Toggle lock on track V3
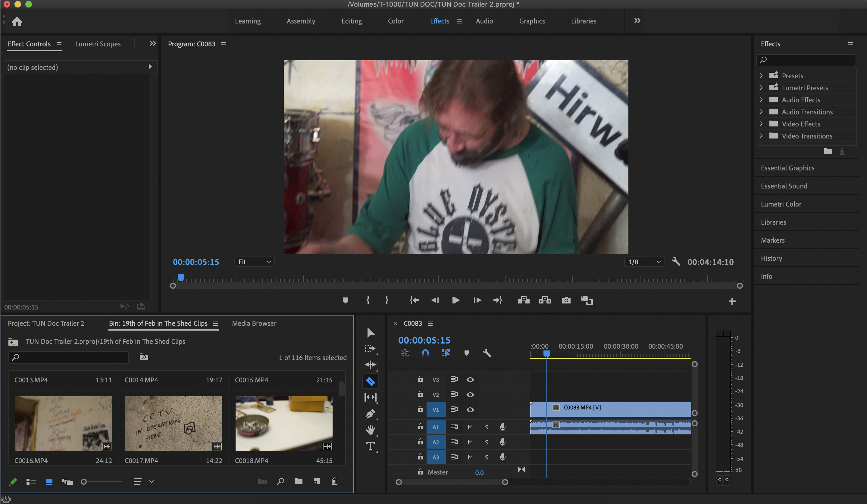 click(421, 379)
